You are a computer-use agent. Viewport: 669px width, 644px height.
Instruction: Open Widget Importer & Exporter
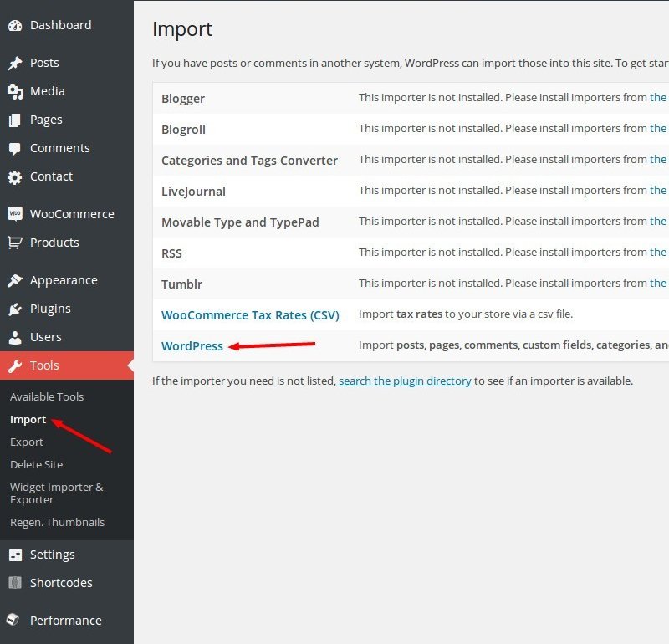pyautogui.click(x=56, y=493)
